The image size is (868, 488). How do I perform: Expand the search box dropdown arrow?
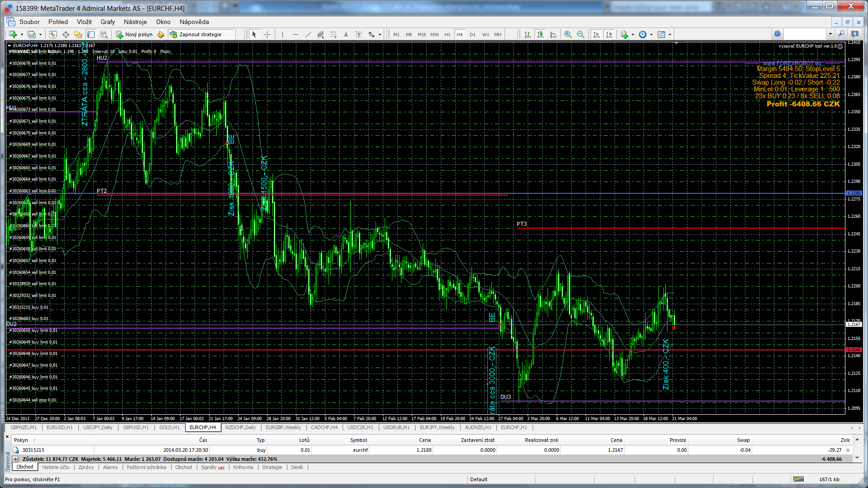pos(830,34)
